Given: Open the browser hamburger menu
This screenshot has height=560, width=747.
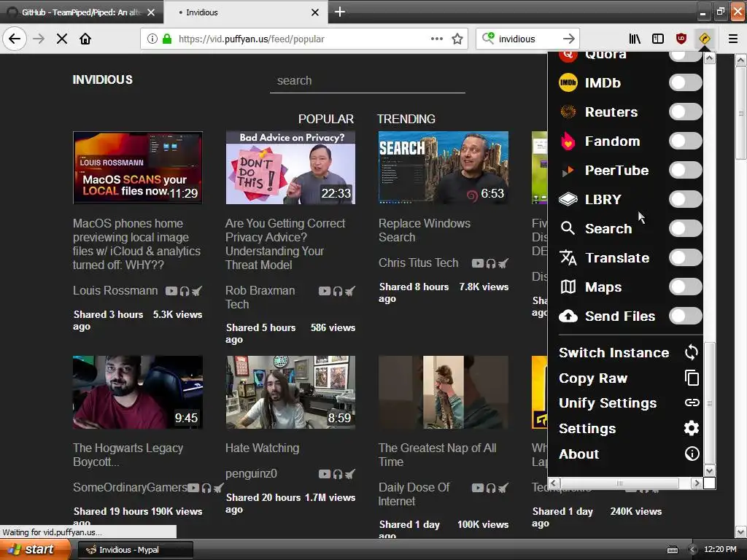Looking at the screenshot, I should [733, 39].
